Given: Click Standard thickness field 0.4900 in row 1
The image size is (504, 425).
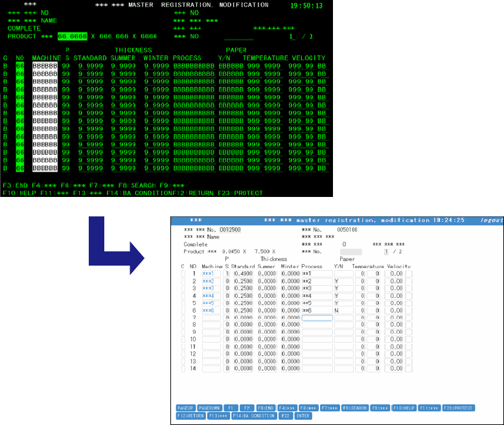Looking at the screenshot, I should [244, 273].
